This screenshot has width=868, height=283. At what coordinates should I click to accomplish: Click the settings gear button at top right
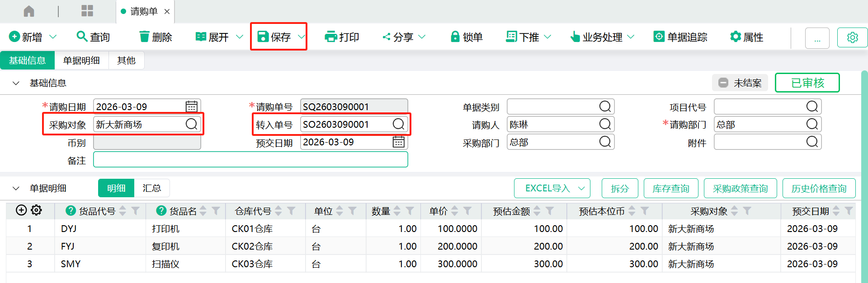tap(852, 37)
